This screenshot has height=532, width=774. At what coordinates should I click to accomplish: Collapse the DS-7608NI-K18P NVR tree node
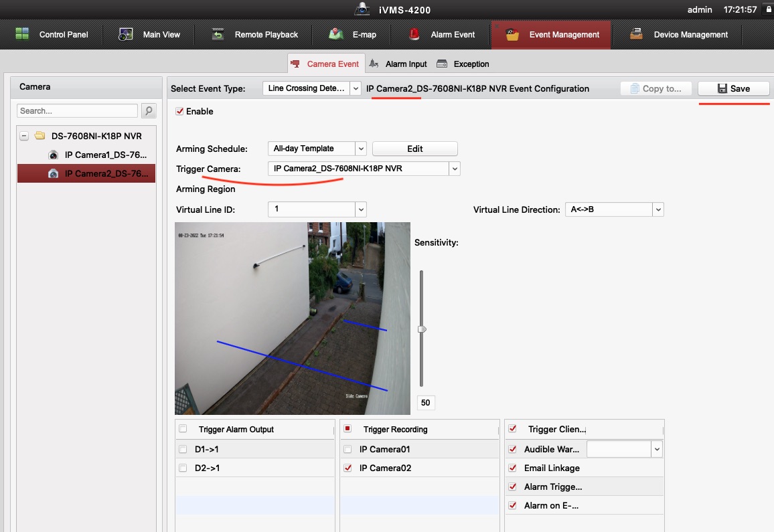(24, 136)
